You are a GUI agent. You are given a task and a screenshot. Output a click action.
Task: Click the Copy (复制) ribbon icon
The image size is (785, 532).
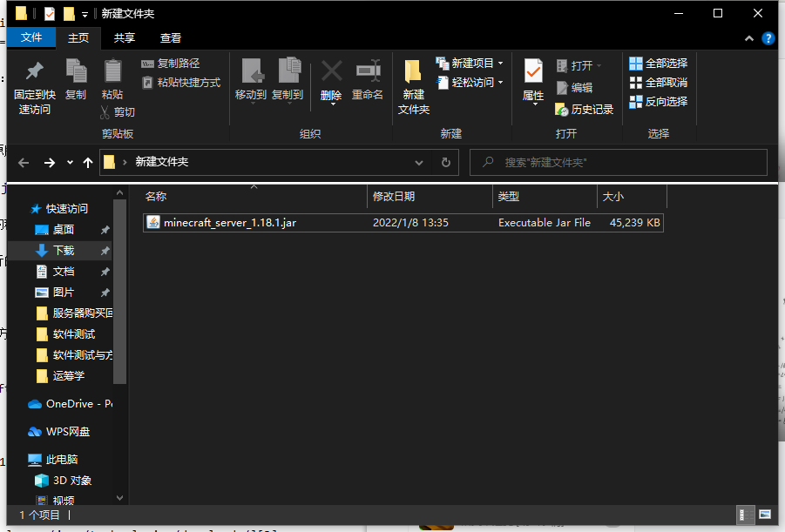(x=76, y=79)
